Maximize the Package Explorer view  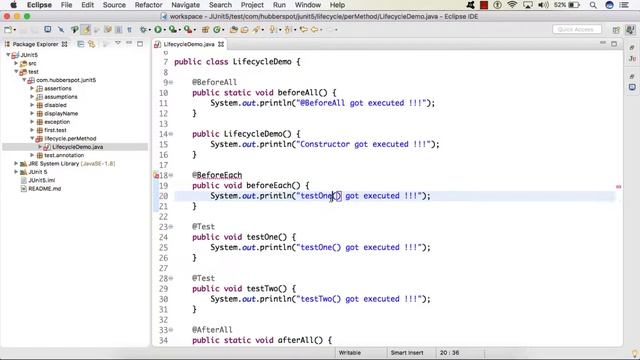pyautogui.click(x=140, y=44)
